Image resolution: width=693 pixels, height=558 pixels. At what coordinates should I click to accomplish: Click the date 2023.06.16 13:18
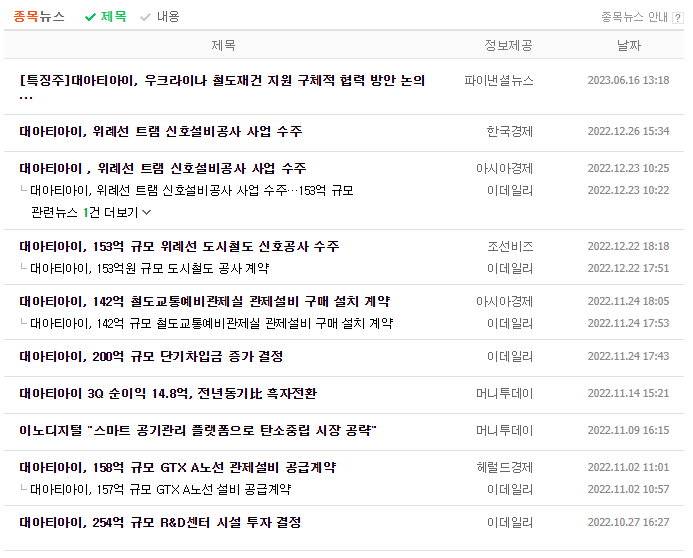[x=628, y=80]
